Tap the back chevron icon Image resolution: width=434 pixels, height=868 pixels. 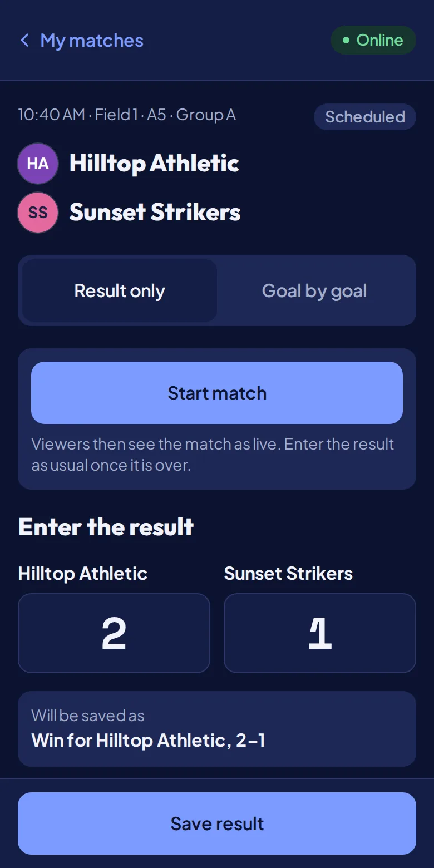pyautogui.click(x=24, y=40)
